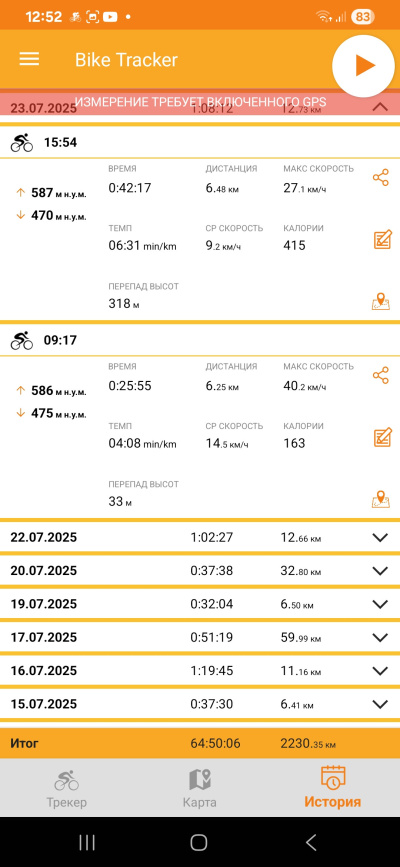The width and height of the screenshot is (400, 867).
Task: View the 09:17 ride route map
Action: coord(381,499)
